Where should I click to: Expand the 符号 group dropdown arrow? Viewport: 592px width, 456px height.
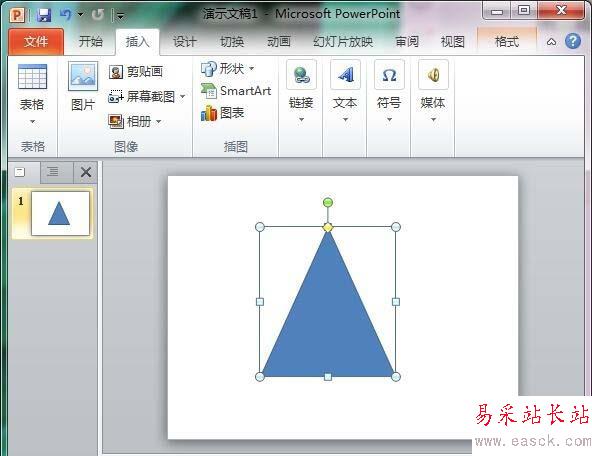pos(389,120)
